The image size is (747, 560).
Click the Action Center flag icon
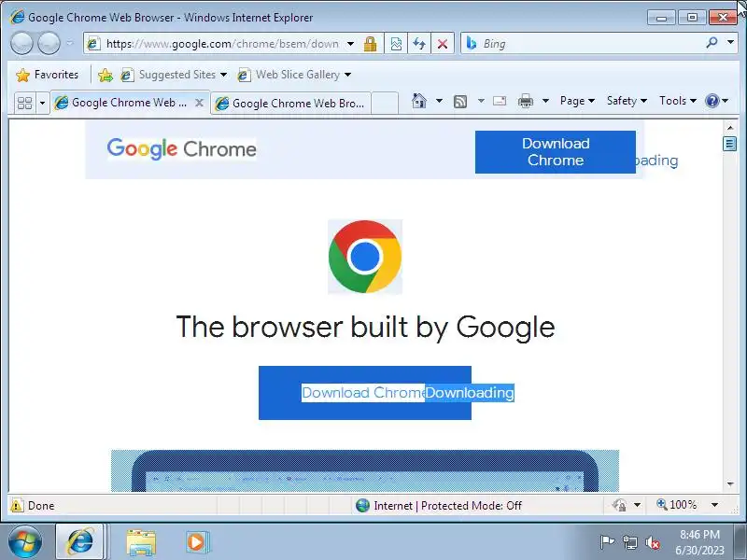click(607, 542)
